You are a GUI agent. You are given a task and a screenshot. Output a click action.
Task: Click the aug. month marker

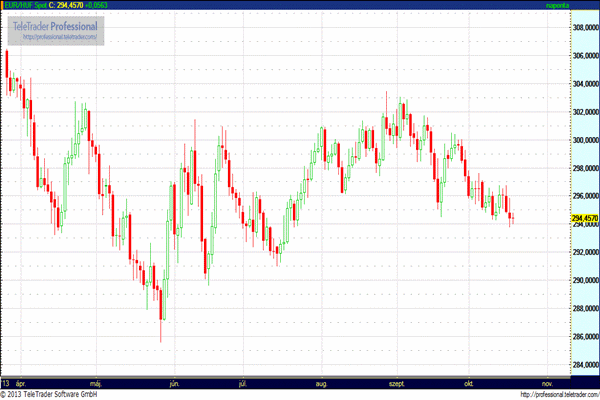tap(321, 383)
